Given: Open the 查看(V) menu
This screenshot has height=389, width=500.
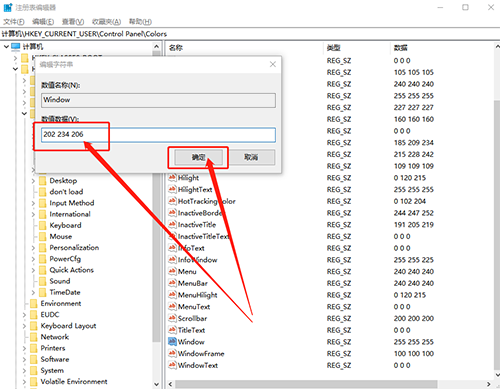Looking at the screenshot, I should pos(73,22).
